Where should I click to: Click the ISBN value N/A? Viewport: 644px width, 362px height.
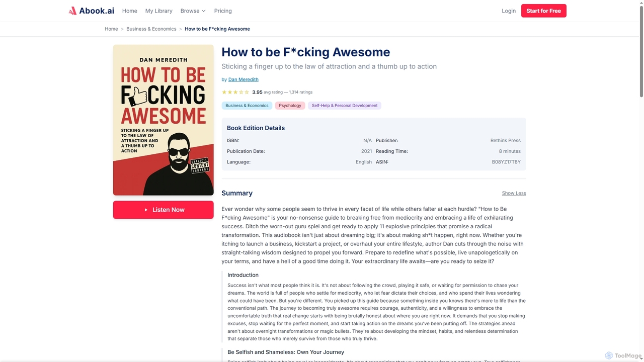point(367,141)
